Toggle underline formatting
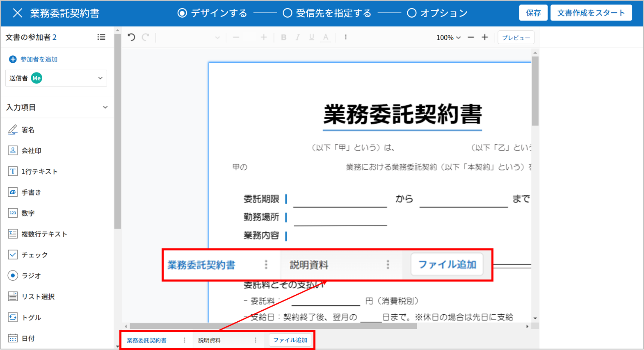 (312, 37)
